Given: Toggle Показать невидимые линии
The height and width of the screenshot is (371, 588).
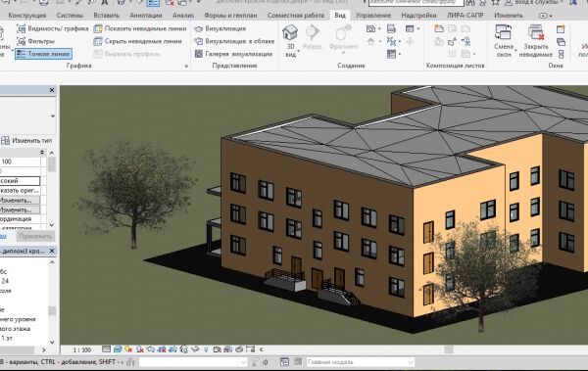Looking at the screenshot, I should tap(140, 28).
